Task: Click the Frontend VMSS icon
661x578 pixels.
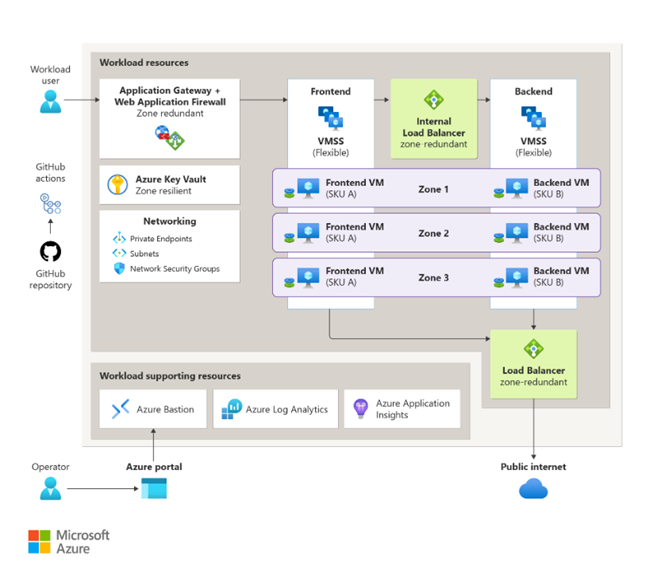Action: 330,117
